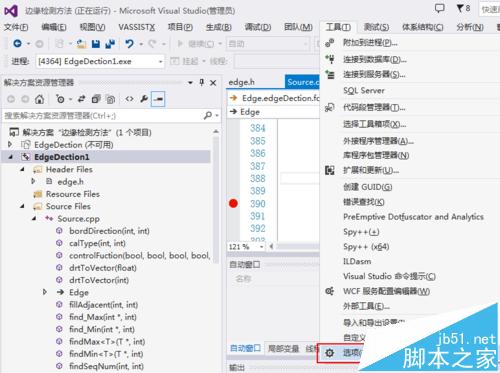Click inside the Solution Explorer search field

tap(102, 116)
